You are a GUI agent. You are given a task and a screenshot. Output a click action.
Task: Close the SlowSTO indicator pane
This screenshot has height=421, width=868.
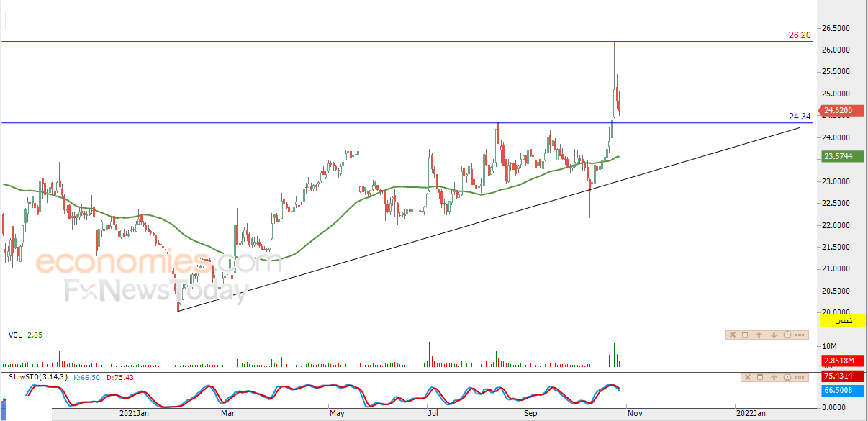[x=748, y=377]
